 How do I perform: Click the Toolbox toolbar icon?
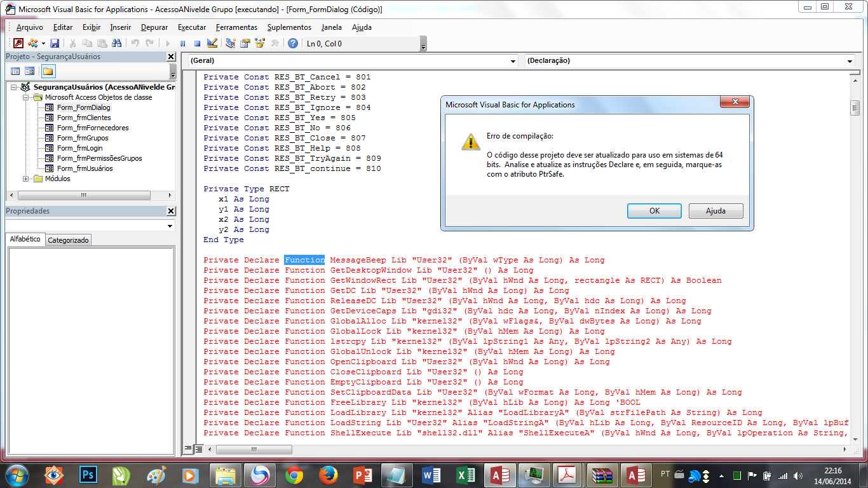point(275,43)
